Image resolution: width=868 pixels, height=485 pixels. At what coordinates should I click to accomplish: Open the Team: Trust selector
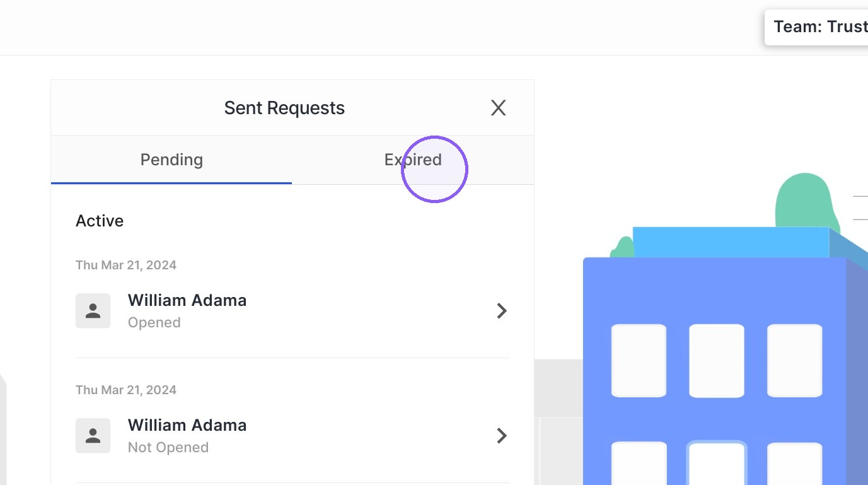coord(816,27)
